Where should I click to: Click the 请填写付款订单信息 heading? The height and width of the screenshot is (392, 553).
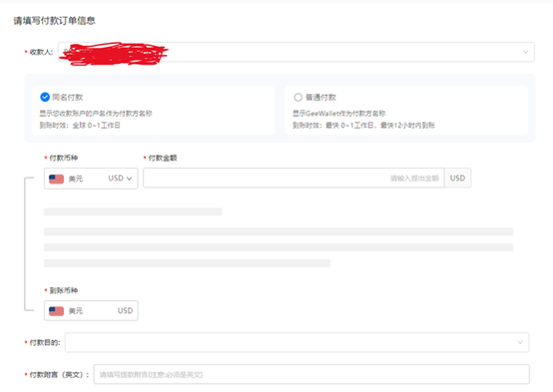[54, 20]
